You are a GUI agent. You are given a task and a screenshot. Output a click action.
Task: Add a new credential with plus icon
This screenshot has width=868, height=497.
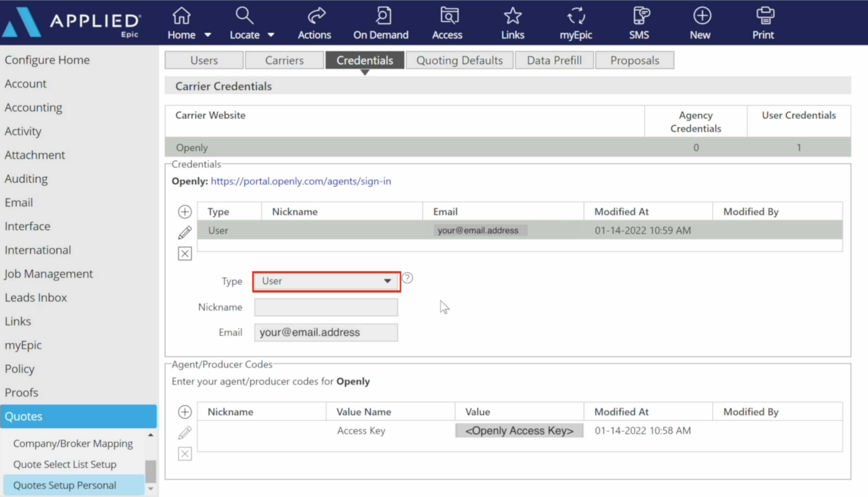tap(185, 212)
